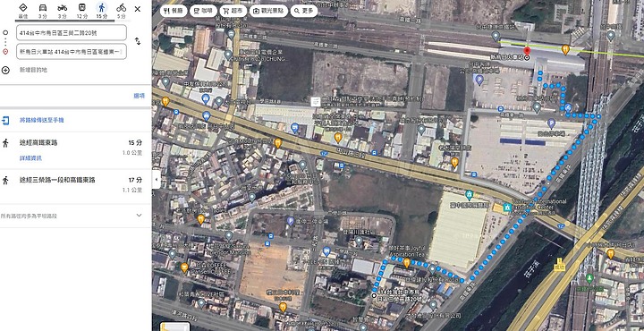
Task: Click the walking icon beside the 17 分 route
Action: click(5, 181)
